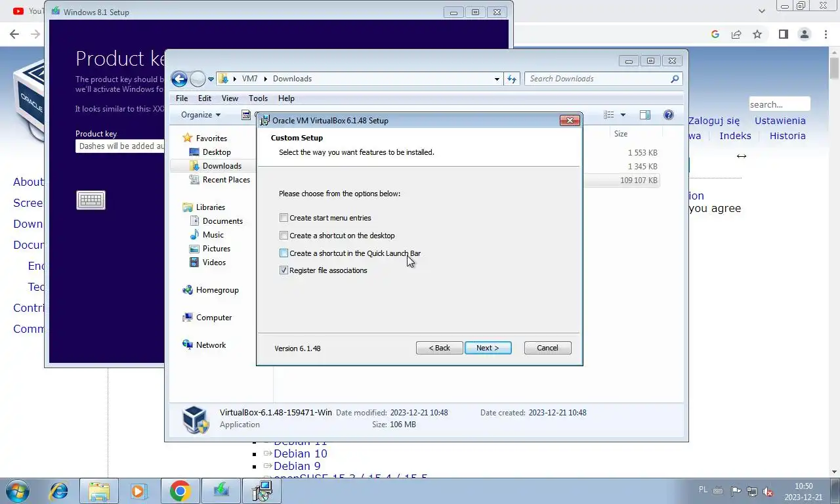The image size is (840, 504).
Task: Click the network tray icon
Action: pos(752,492)
